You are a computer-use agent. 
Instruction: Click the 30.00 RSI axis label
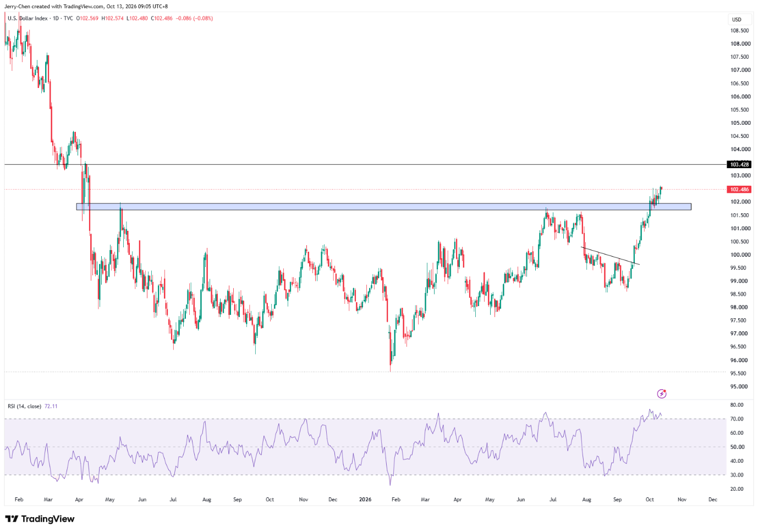pos(737,475)
